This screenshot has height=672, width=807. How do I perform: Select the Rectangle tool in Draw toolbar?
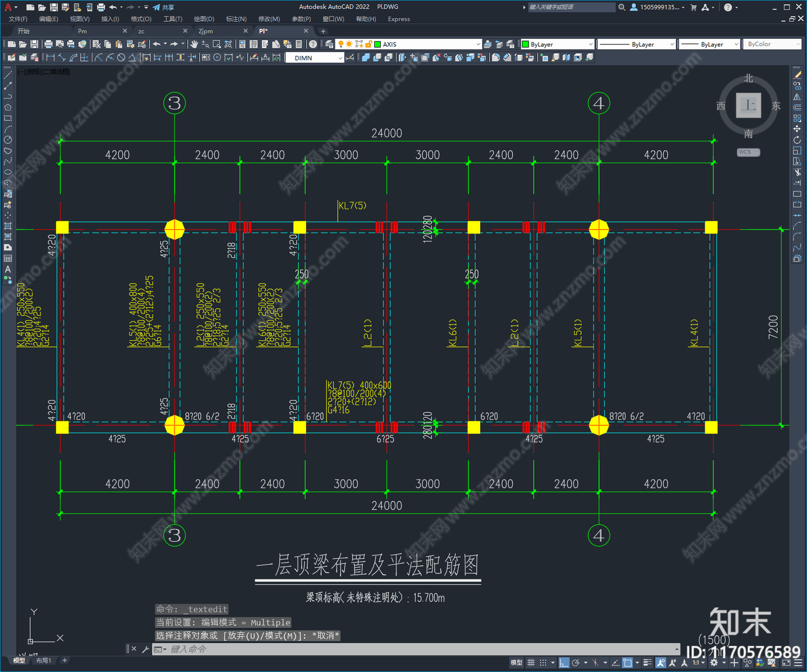[x=8, y=118]
